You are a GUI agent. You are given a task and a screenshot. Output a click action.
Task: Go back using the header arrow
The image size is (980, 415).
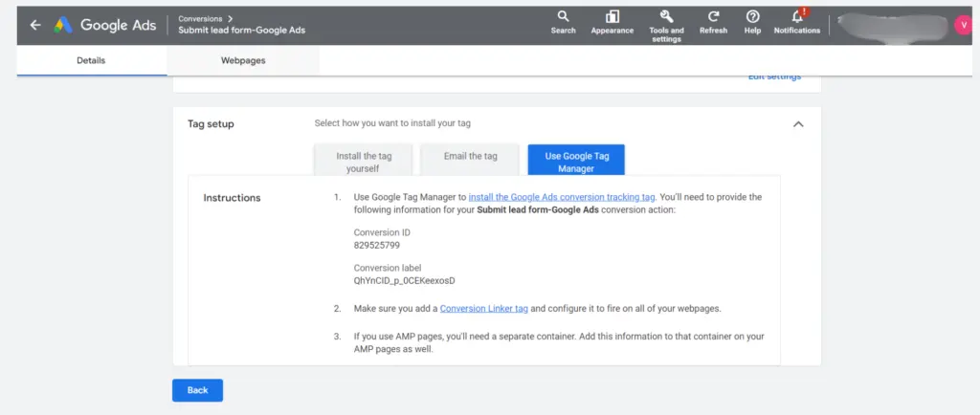point(35,25)
